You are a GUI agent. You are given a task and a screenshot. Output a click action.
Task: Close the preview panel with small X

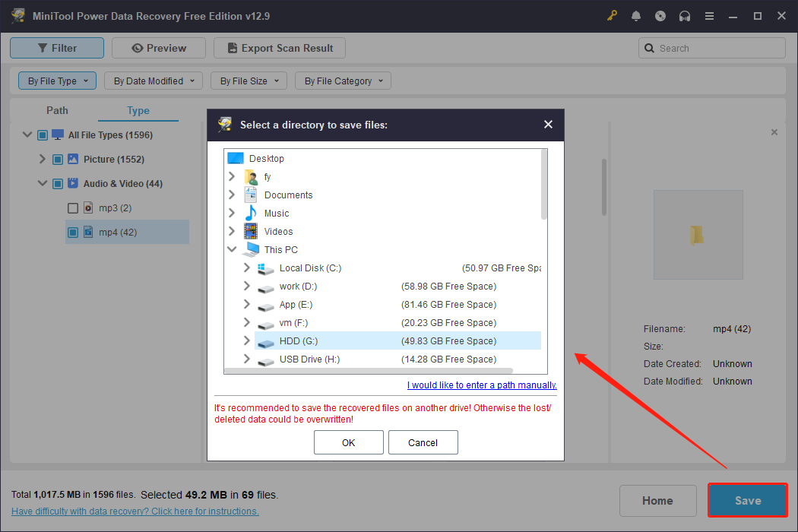click(x=774, y=132)
